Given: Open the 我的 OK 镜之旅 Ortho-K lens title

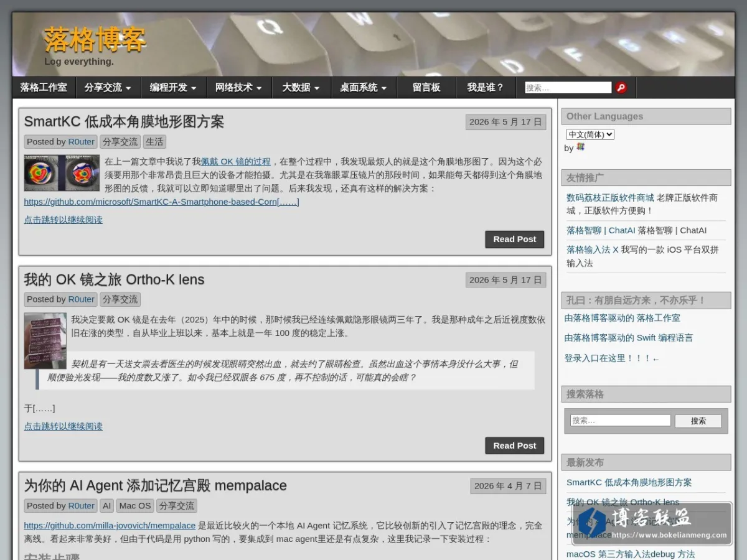Looking at the screenshot, I should click(114, 280).
